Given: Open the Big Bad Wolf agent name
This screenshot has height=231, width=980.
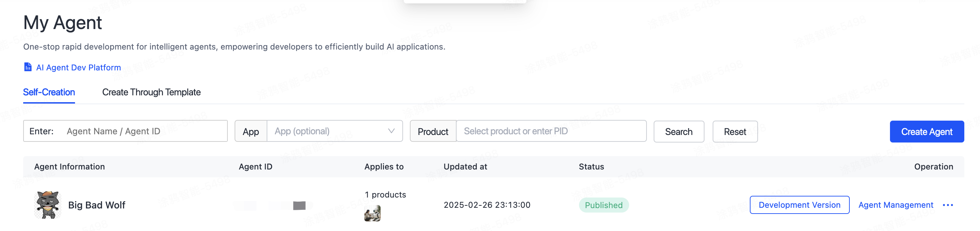Looking at the screenshot, I should pyautogui.click(x=96, y=205).
